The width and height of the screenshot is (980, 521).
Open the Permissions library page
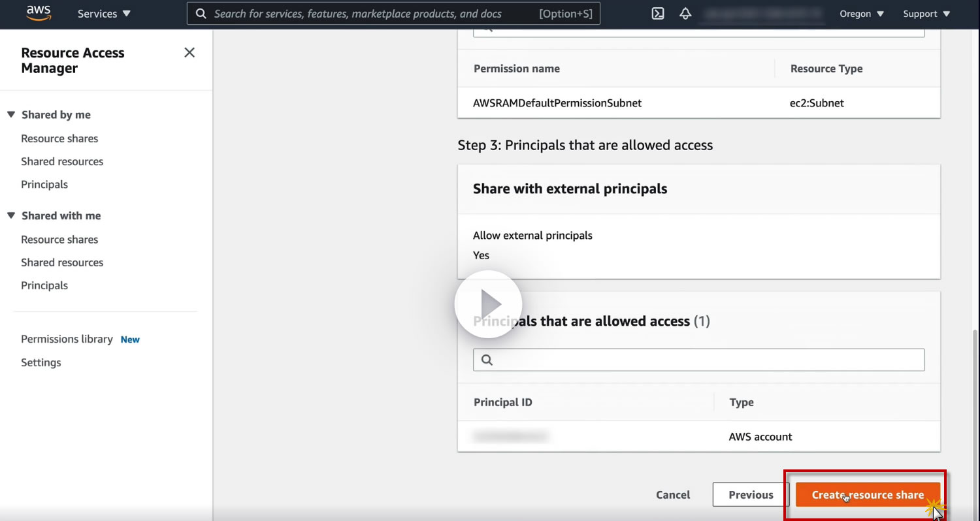click(x=67, y=339)
